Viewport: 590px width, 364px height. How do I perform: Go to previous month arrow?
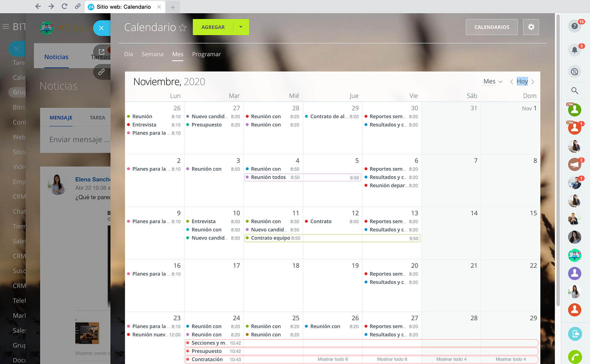click(511, 82)
